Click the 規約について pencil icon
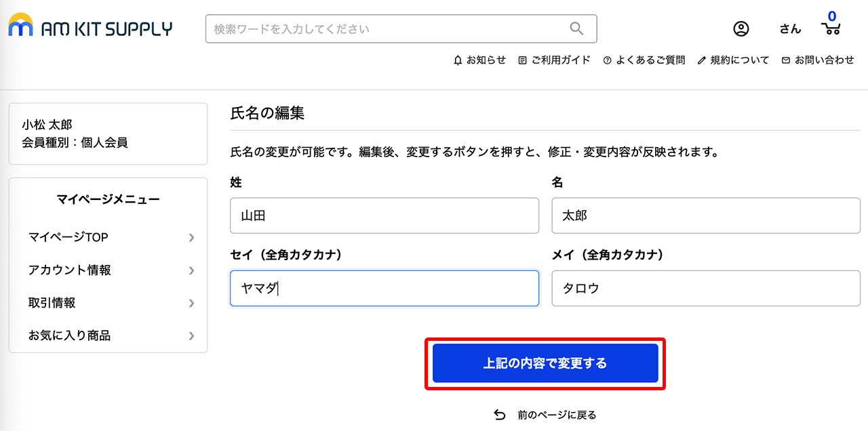 tap(701, 60)
